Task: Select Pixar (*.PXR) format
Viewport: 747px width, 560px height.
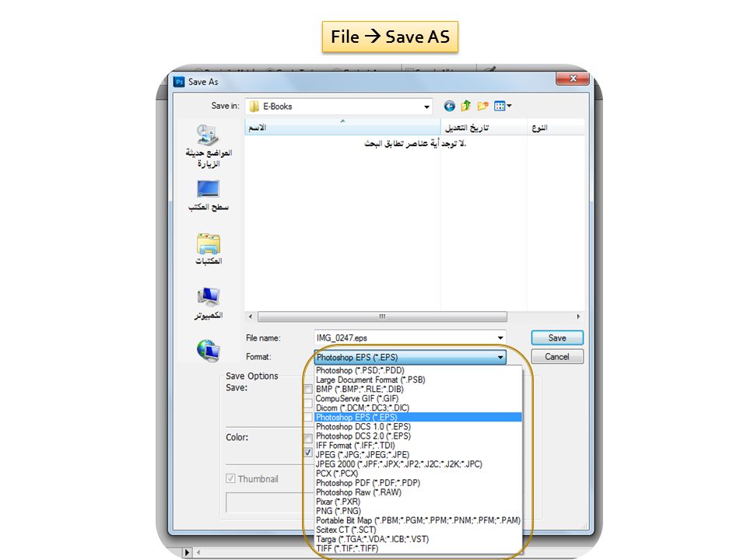Action: [419, 502]
